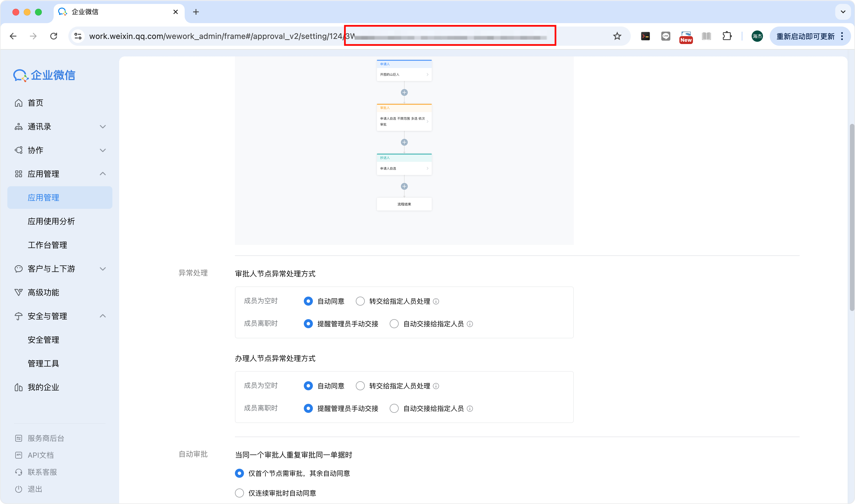
Task: Click the page vertical scrollbar thumb
Action: tap(852, 217)
